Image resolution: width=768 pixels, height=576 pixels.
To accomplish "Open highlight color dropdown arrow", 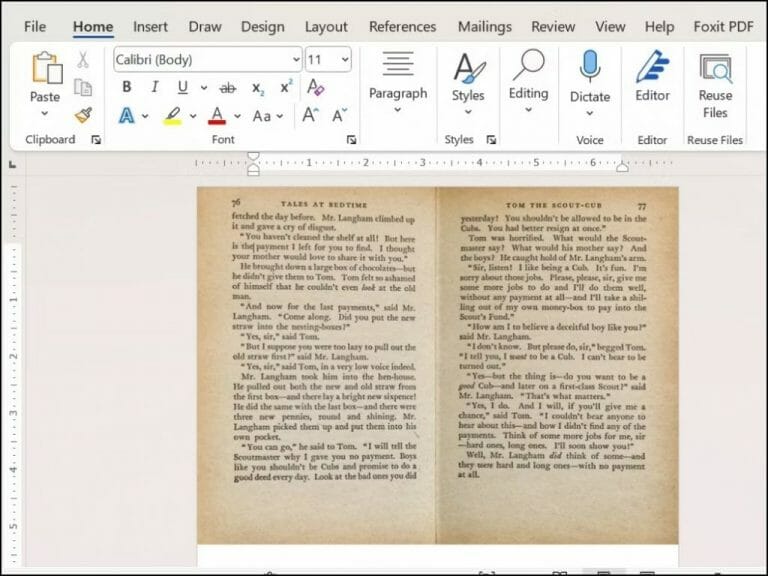I will [x=193, y=116].
